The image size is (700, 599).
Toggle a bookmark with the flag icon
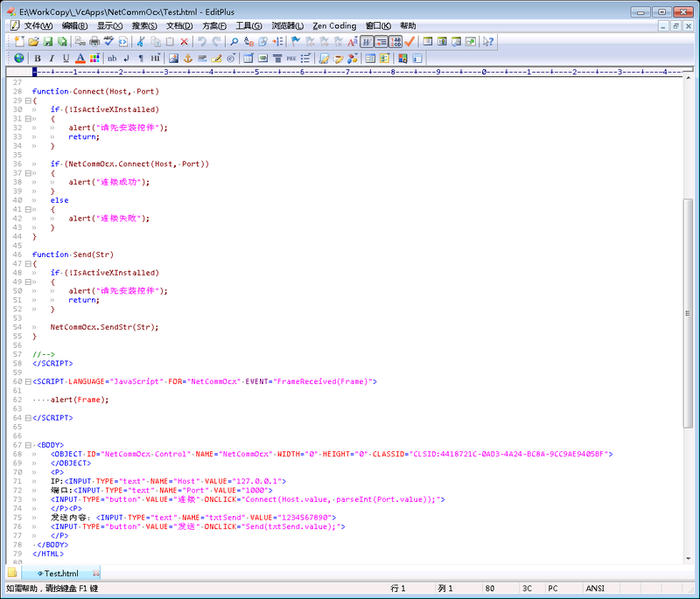click(295, 42)
